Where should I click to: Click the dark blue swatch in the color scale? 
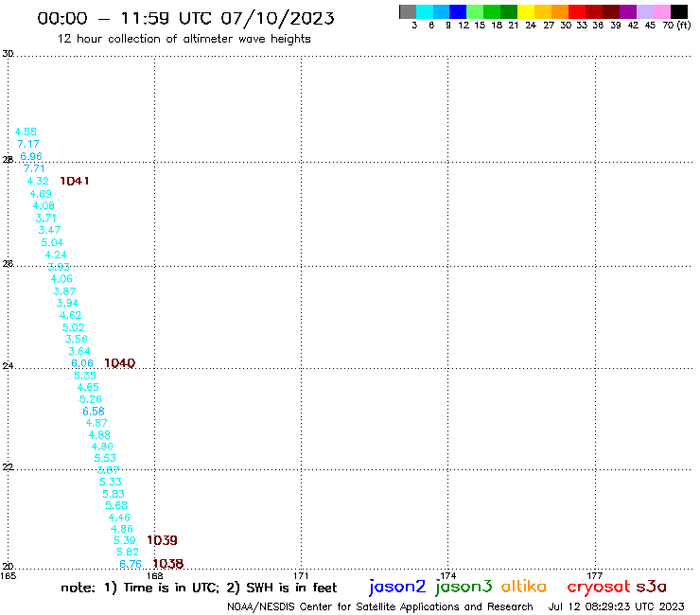[x=458, y=11]
